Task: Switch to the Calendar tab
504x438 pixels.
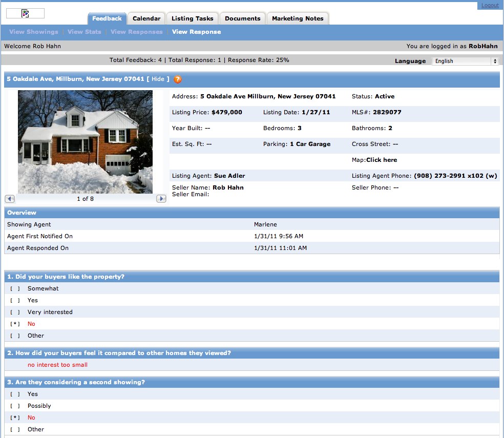Action: [146, 18]
